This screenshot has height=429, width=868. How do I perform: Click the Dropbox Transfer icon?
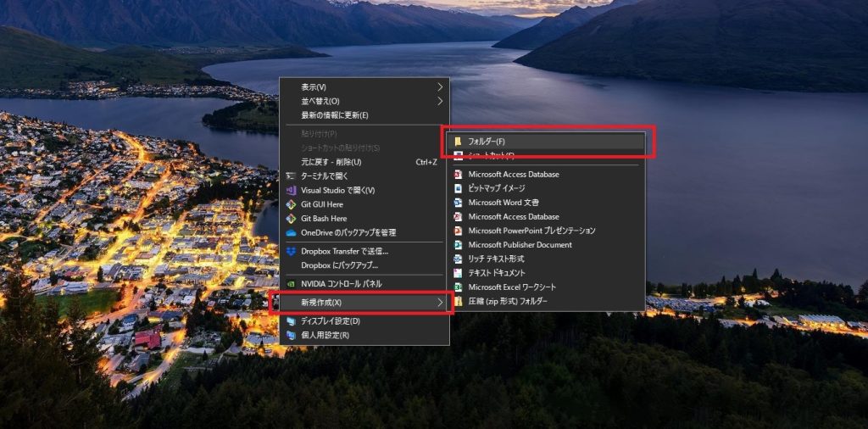[291, 251]
